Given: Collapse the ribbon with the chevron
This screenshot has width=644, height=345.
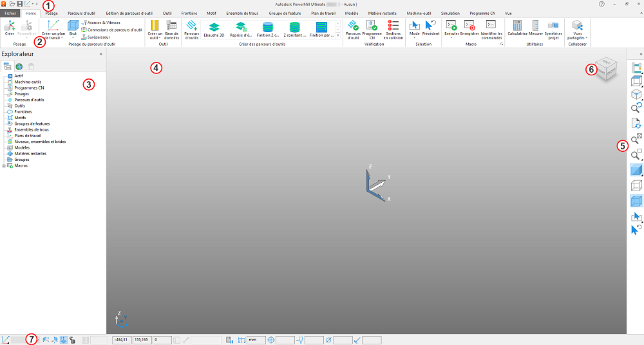Looking at the screenshot, I should coord(641,13).
